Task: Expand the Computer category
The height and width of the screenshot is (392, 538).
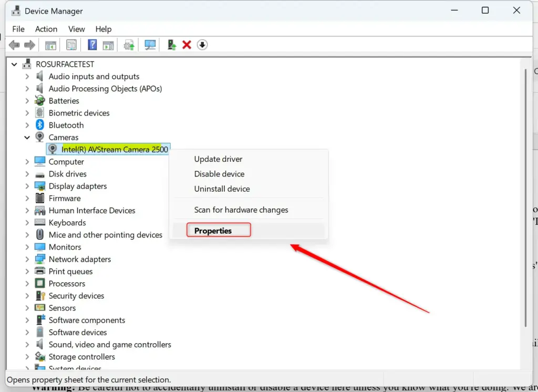Action: pos(27,162)
